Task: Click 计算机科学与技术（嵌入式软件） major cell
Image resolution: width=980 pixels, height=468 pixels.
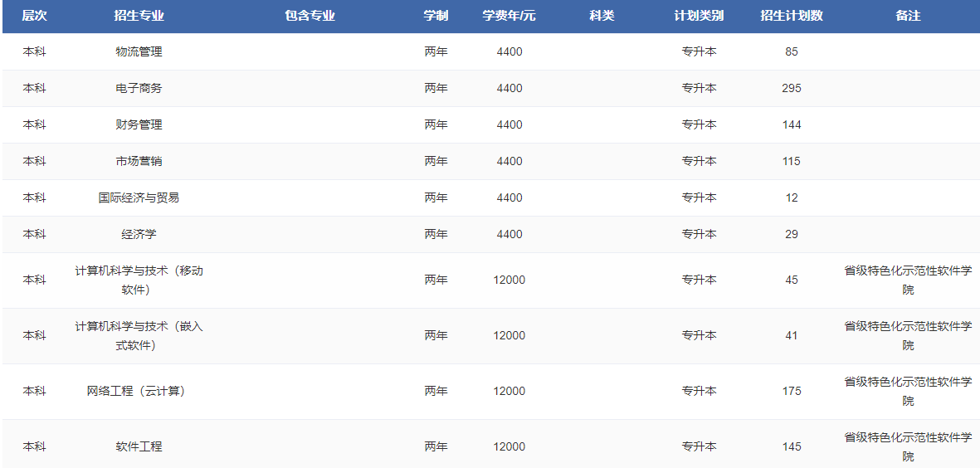Action: click(x=139, y=335)
